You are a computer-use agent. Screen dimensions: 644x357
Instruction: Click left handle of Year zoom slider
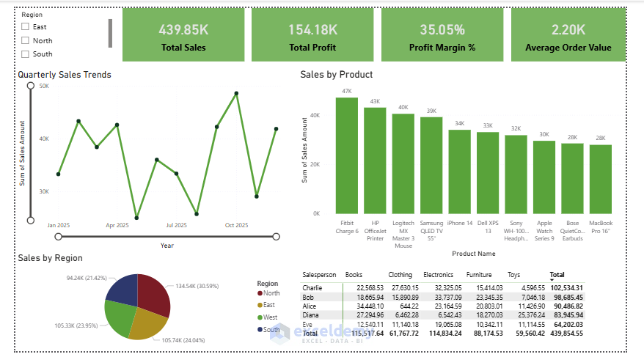(x=59, y=237)
